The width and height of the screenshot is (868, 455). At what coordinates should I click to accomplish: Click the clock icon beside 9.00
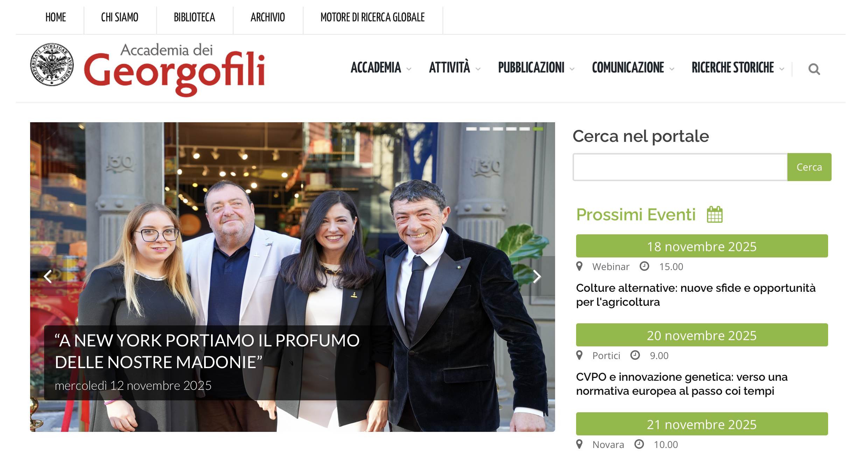[635, 355]
